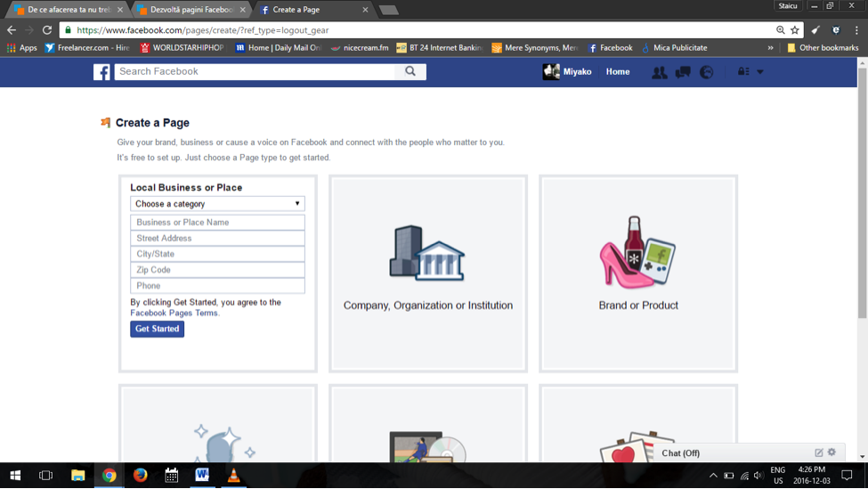
Task: Close the Create a Page tab
Action: [365, 10]
